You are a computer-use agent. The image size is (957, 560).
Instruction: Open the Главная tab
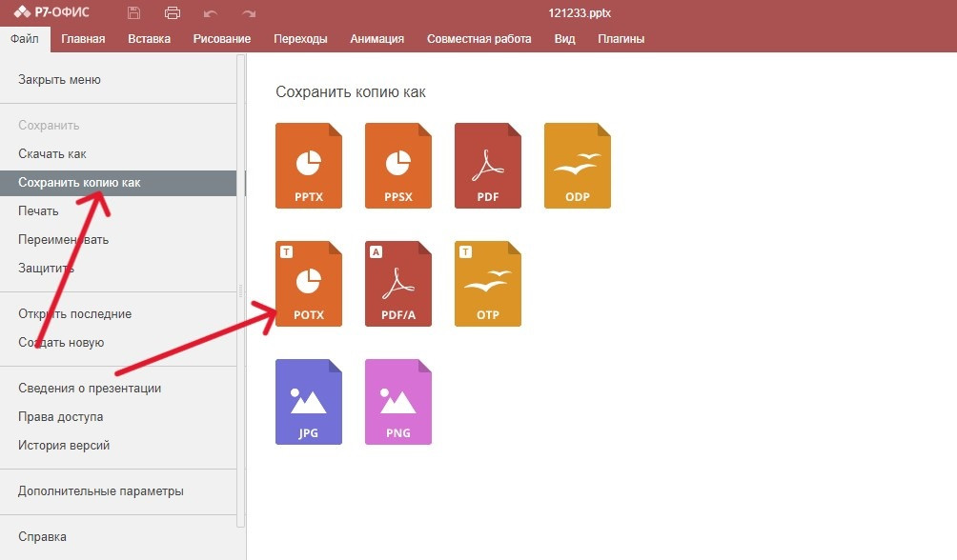coord(83,39)
